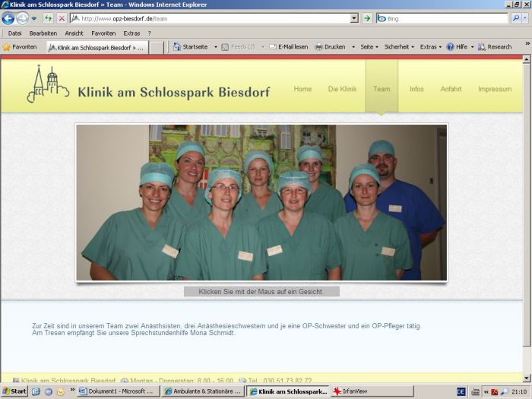This screenshot has height=399, width=532.
Task: Open the Datei menu
Action: click(x=14, y=33)
